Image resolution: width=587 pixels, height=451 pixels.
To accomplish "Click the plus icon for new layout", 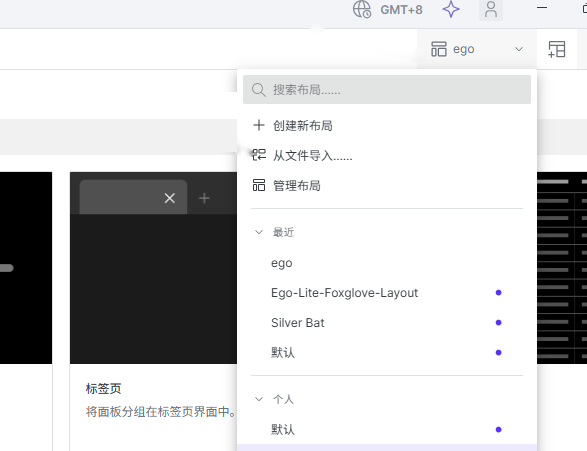I will (x=259, y=125).
